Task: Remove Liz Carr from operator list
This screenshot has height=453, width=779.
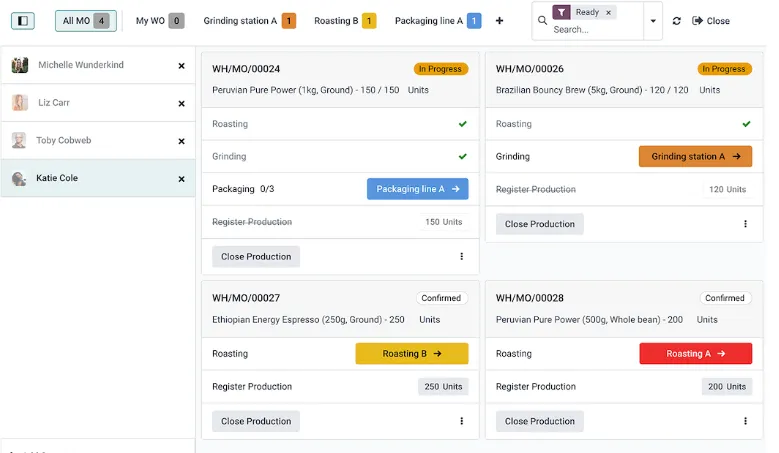Action: point(181,104)
